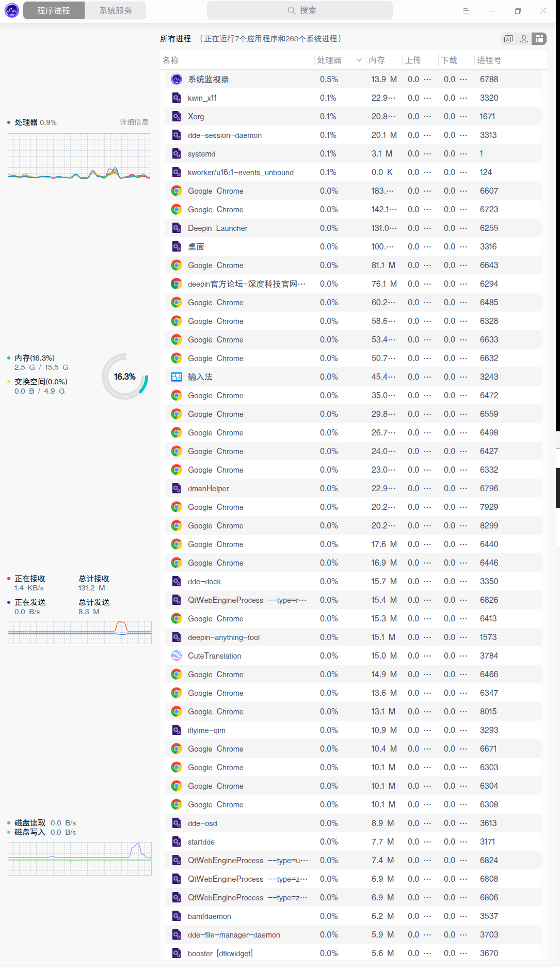Open 详细信息 link for CPU

pos(134,122)
